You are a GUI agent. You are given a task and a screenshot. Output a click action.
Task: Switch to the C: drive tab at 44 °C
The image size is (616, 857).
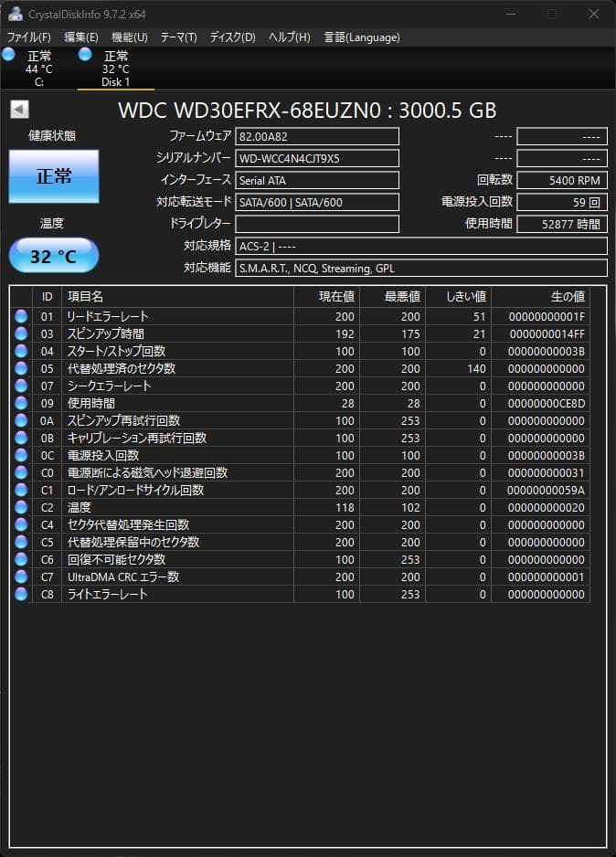pos(38,69)
